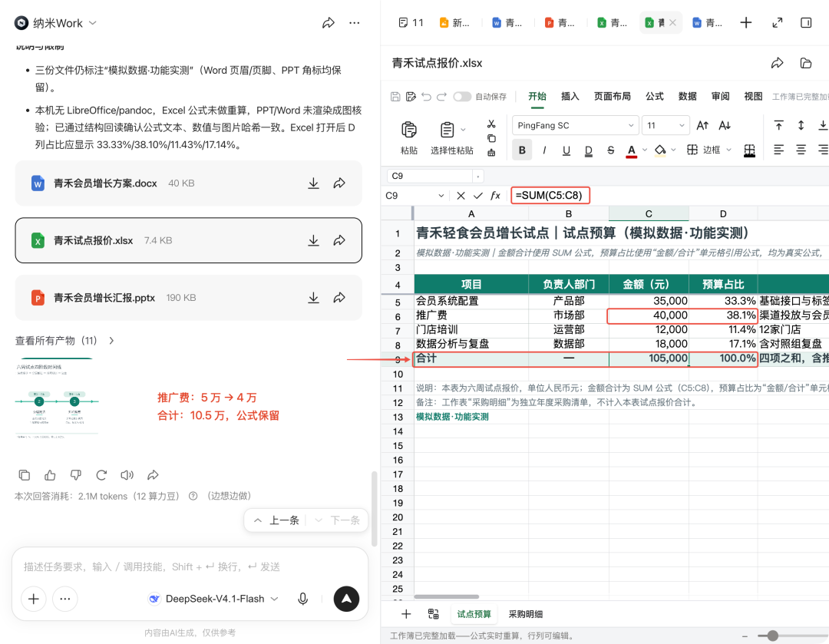Click the cut scissors icon
Screen dimensions: 829x644
[x=491, y=124]
